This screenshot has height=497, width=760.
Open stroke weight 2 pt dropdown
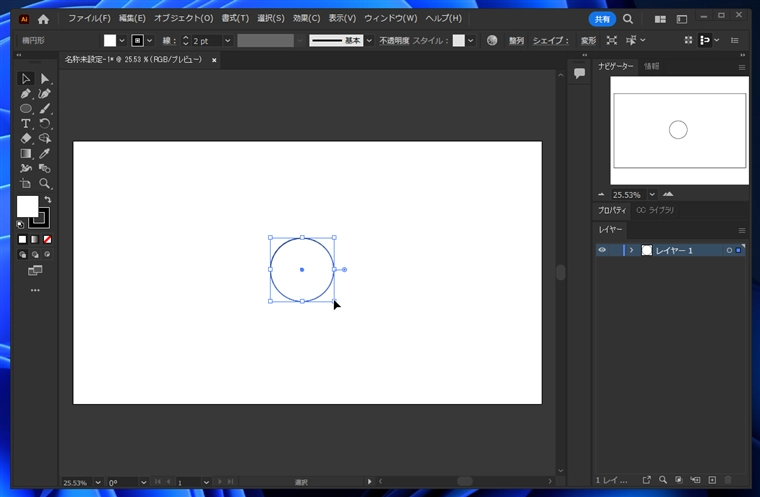227,41
